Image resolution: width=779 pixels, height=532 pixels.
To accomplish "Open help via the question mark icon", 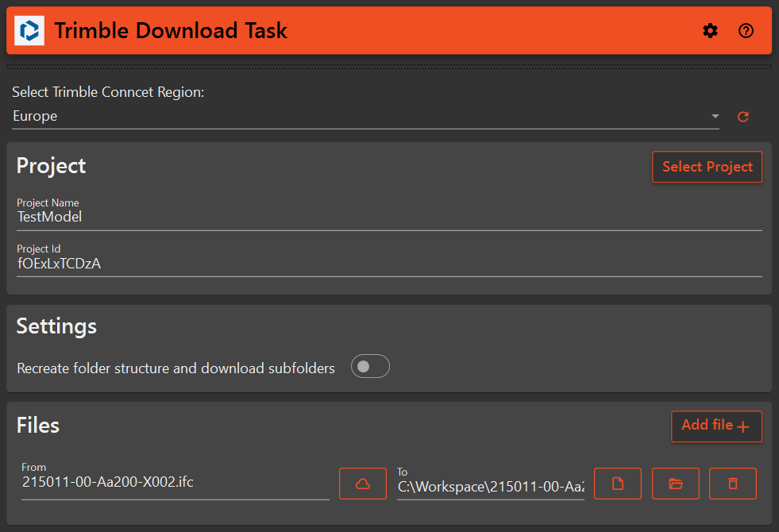I will coord(746,31).
